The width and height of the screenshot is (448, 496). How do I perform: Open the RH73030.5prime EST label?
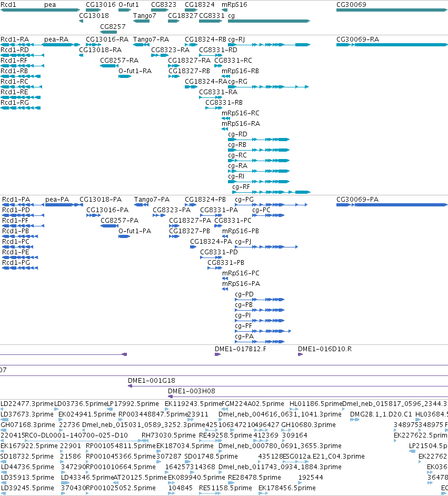[x=169, y=435]
